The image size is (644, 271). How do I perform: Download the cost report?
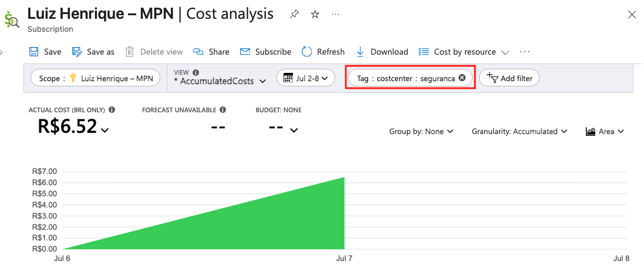(382, 52)
